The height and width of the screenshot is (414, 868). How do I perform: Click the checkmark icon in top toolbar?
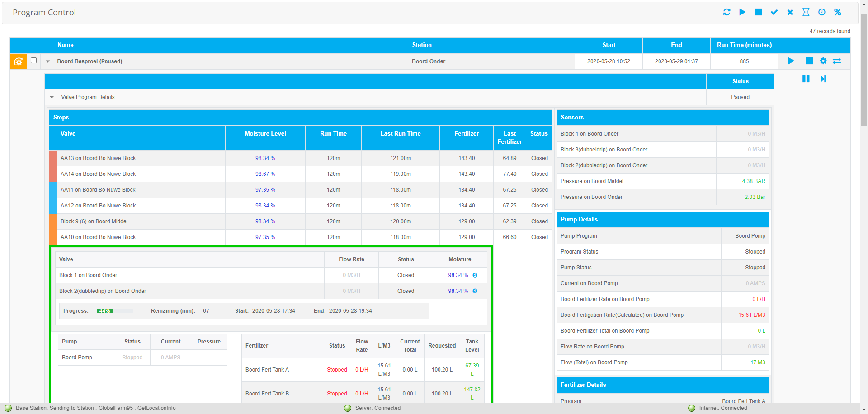tap(774, 12)
